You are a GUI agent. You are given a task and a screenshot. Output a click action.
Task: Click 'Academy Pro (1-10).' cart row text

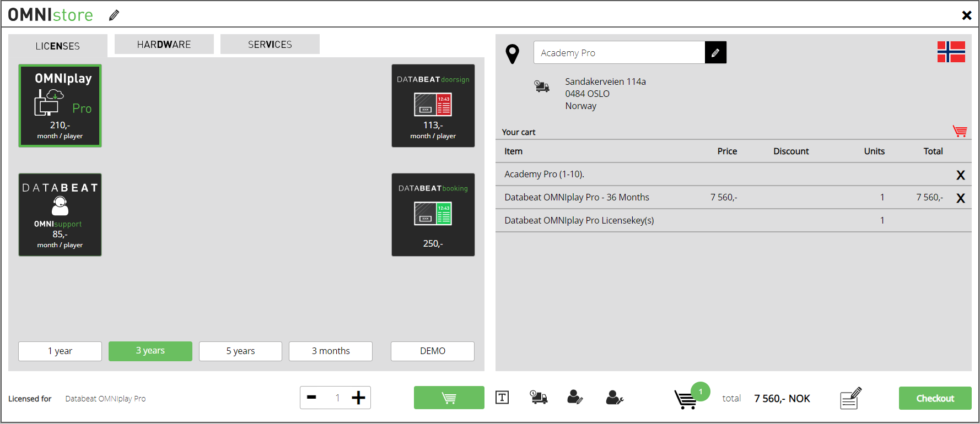coord(544,174)
